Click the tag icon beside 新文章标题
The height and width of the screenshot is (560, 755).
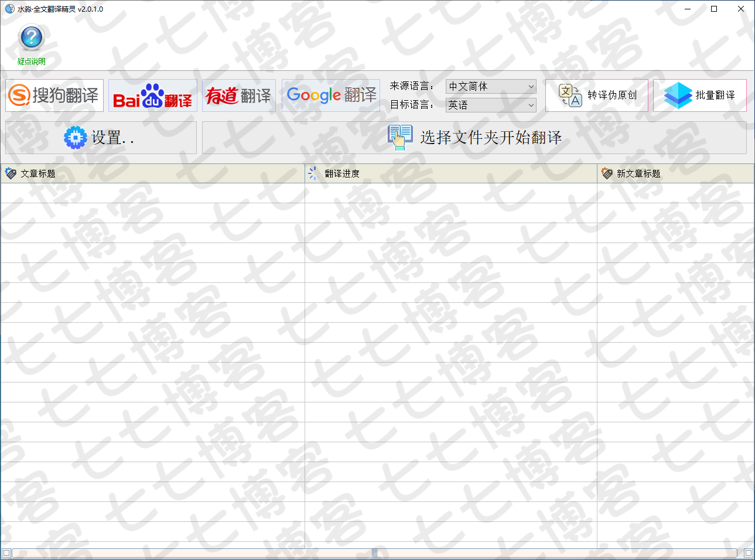coord(607,173)
